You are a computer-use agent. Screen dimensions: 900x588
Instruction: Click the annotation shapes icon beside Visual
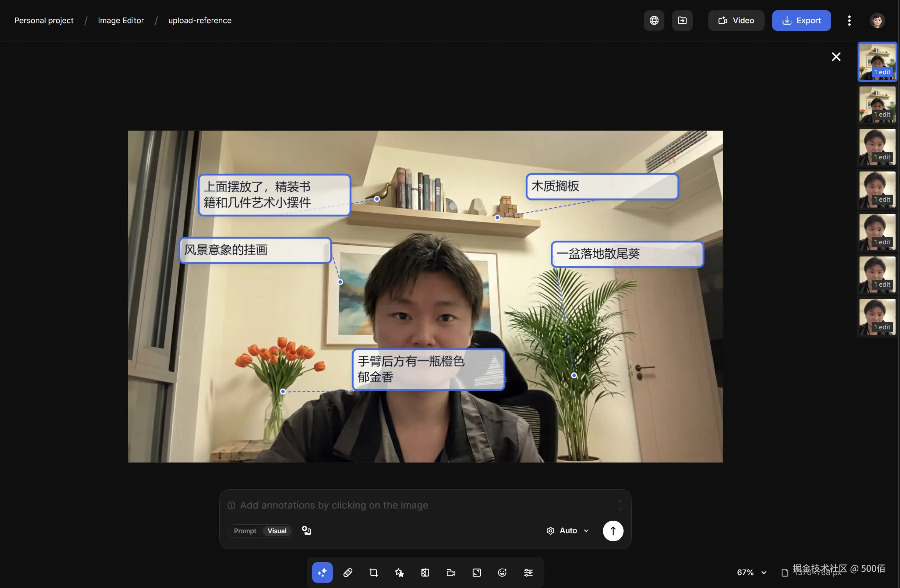pos(306,530)
